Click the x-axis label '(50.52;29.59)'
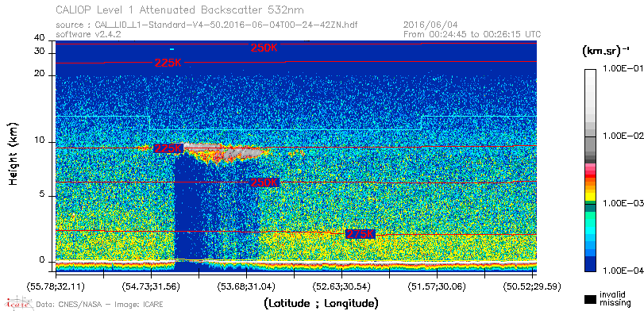This screenshot has height=311, width=644. (532, 286)
